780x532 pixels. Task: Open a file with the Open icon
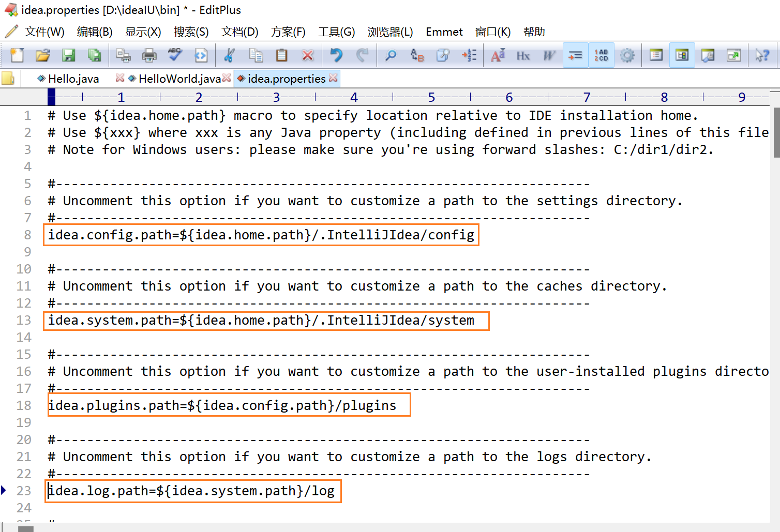42,55
